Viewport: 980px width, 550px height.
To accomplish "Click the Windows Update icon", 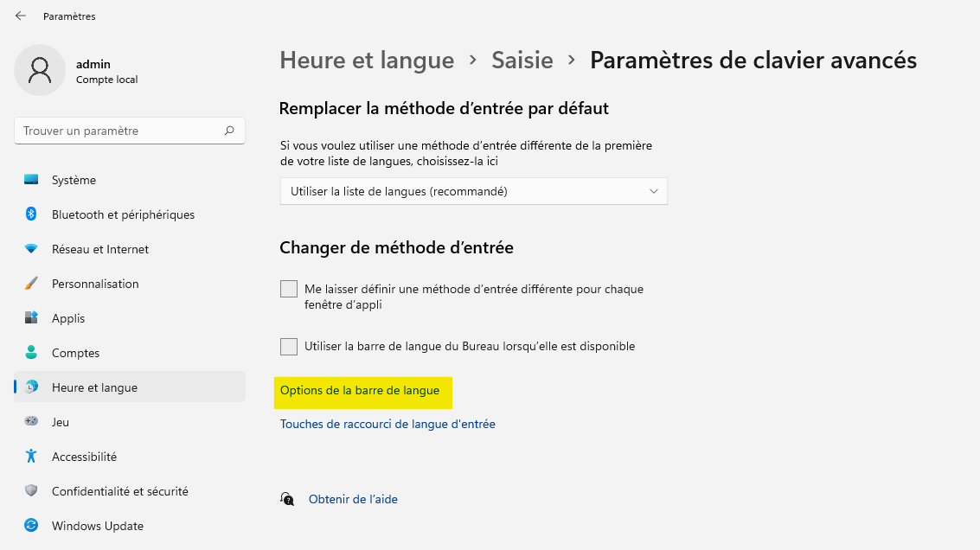I will point(31,526).
